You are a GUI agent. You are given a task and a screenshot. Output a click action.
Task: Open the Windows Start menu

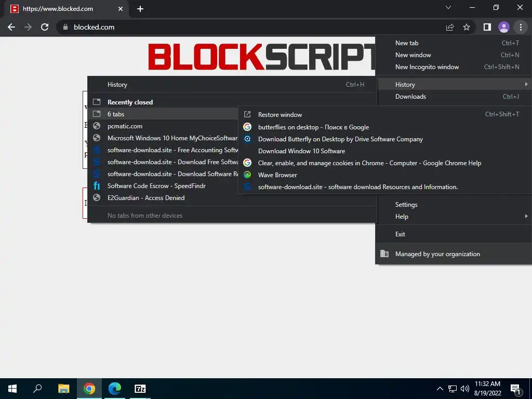pyautogui.click(x=12, y=389)
